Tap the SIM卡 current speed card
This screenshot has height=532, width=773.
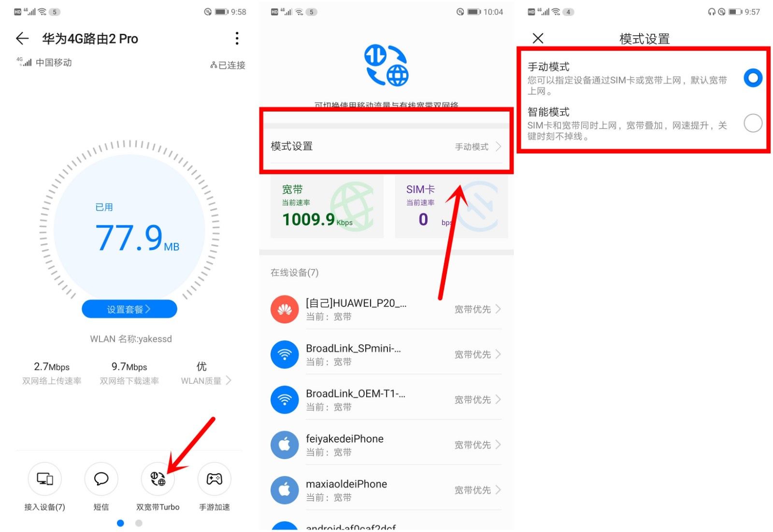(x=451, y=207)
